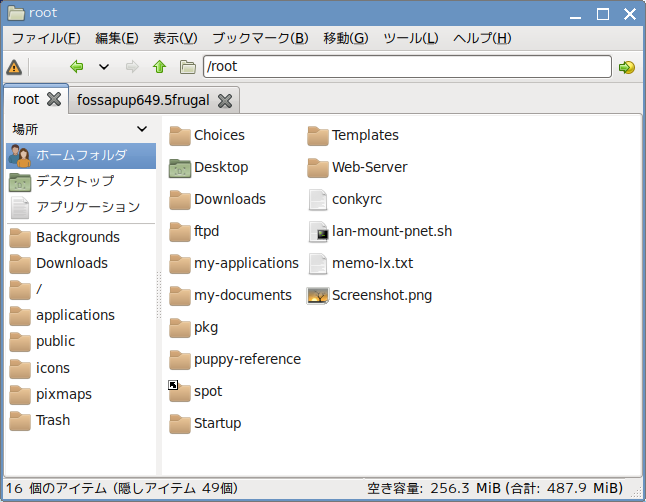
Task: Close the fossapup649.5frugal tab
Action: tap(225, 101)
